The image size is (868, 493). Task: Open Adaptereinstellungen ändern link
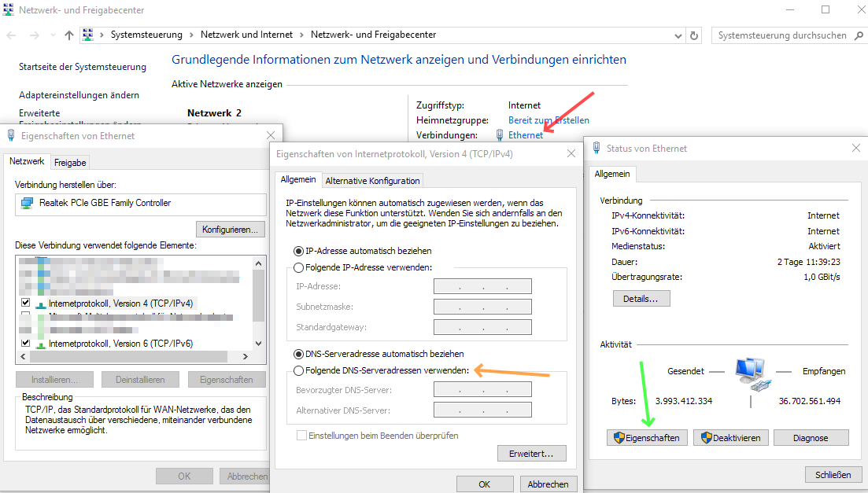[79, 95]
